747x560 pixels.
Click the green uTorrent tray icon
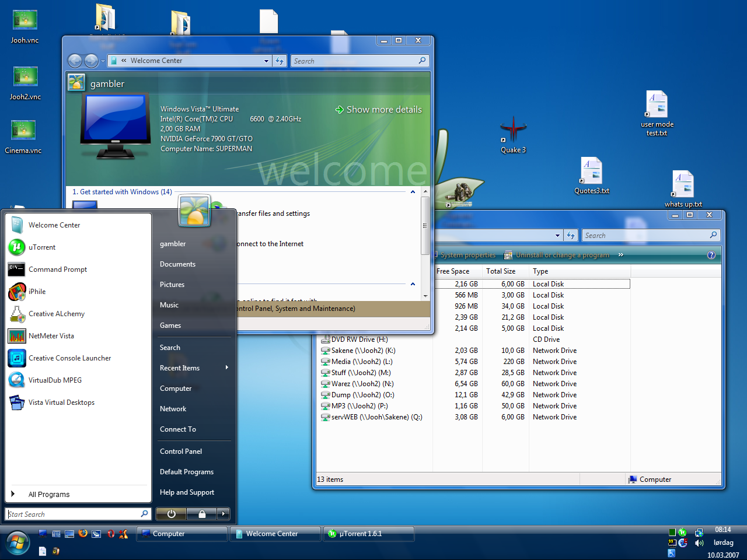[682, 532]
